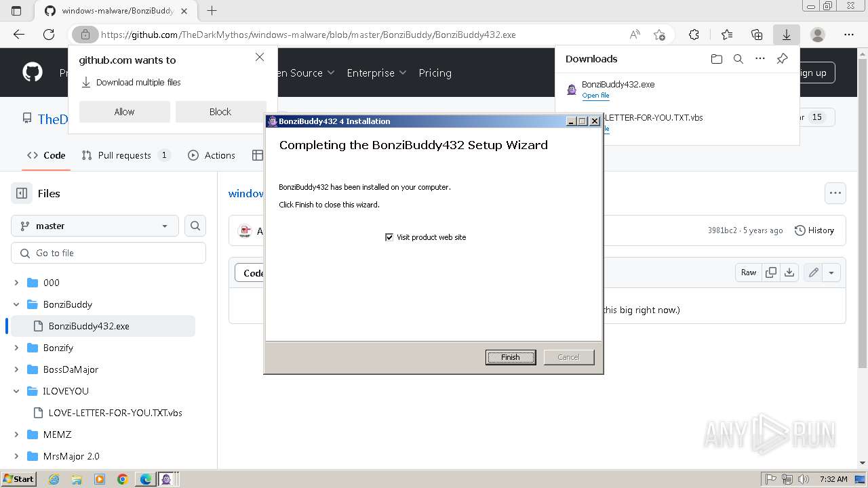Click the 3981bc2 commit hash
The width and height of the screenshot is (868, 488).
click(722, 230)
